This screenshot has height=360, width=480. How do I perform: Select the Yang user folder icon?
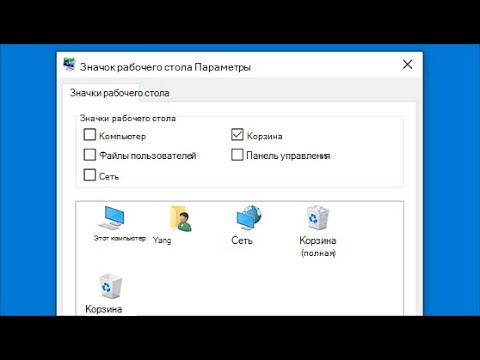pos(181,219)
